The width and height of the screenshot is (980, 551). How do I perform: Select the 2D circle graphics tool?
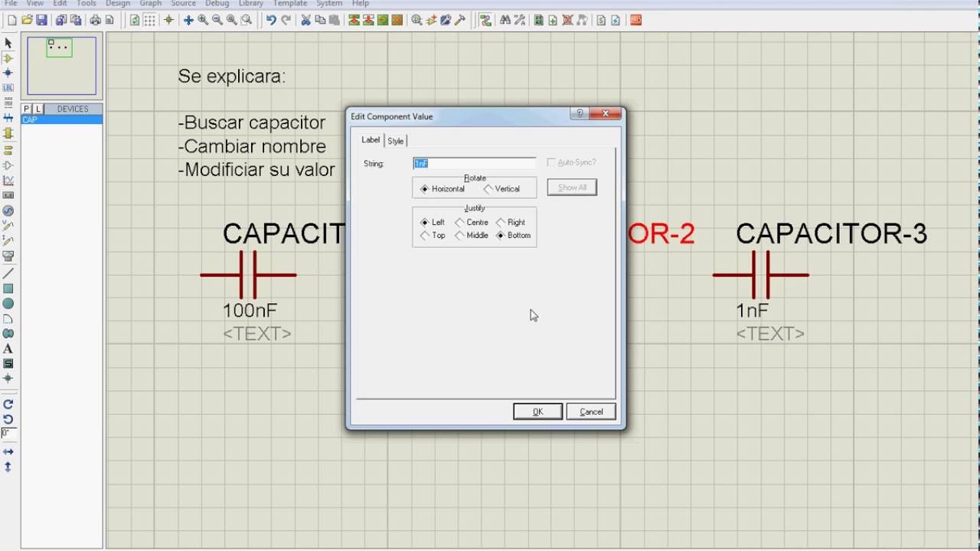point(8,304)
